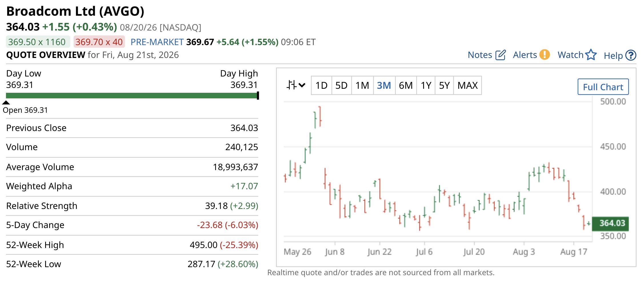Click the Relative Strength row label
This screenshot has width=644, height=282.
(42, 206)
